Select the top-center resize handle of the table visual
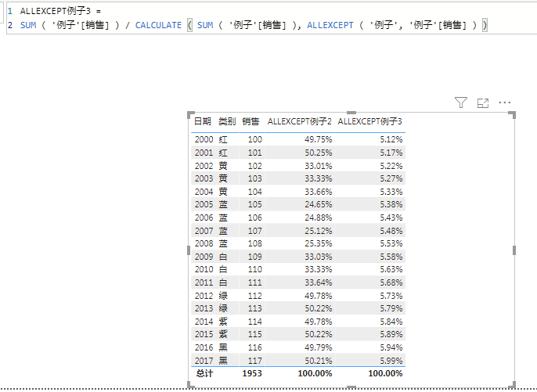This screenshot has width=537, height=392. pyautogui.click(x=351, y=113)
